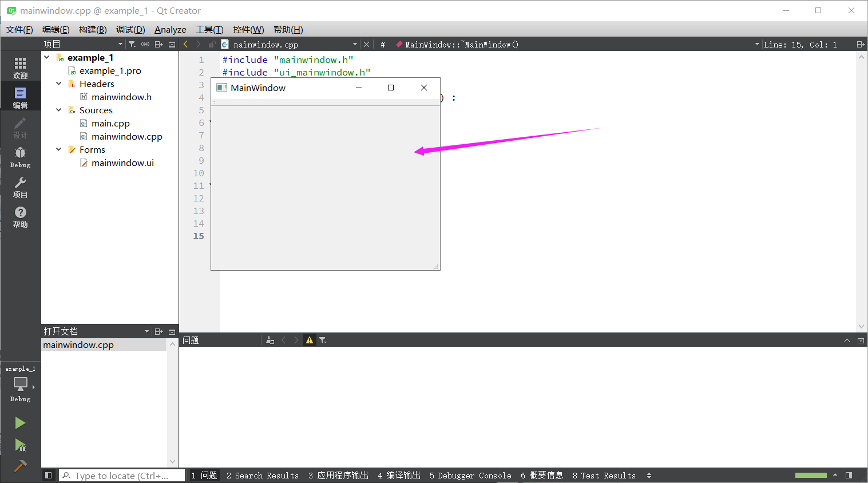Collapse the example_1 project node
Screen dimensions: 868x483
click(x=46, y=57)
